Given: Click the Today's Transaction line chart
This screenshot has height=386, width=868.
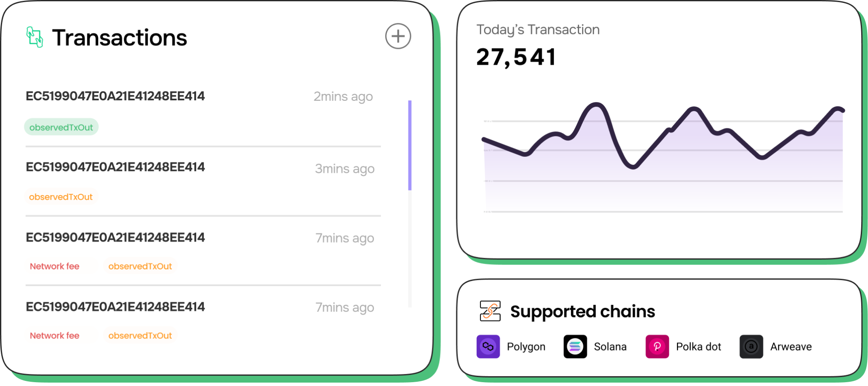Looking at the screenshot, I should point(663,157).
